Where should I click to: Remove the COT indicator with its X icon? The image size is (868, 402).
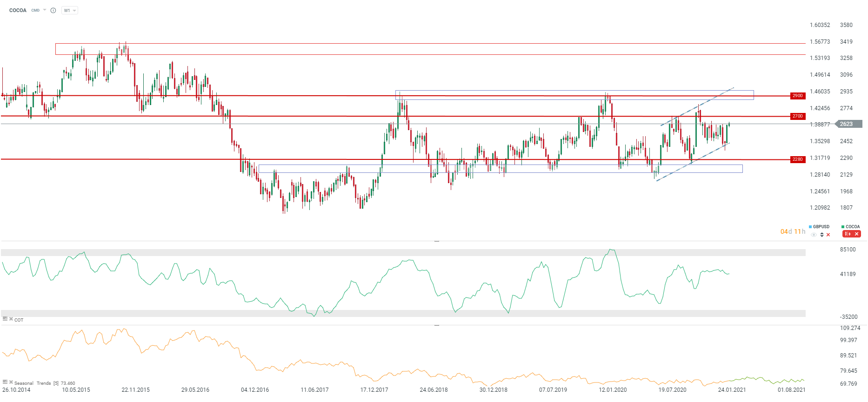(11, 319)
